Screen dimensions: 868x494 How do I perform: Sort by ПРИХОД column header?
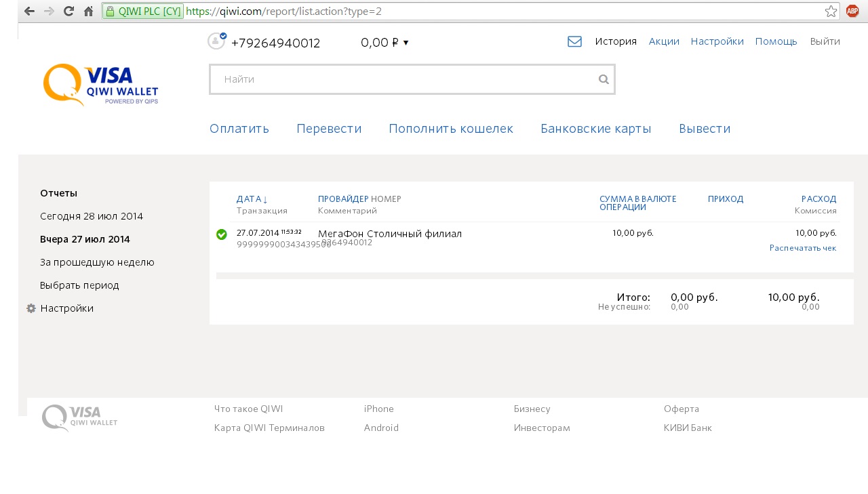pos(726,199)
